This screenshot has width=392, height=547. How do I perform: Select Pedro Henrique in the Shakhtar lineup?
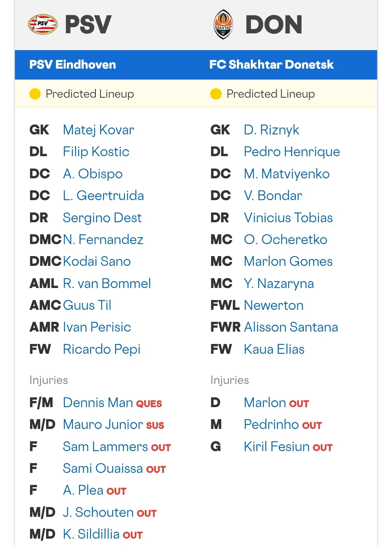[x=292, y=152]
